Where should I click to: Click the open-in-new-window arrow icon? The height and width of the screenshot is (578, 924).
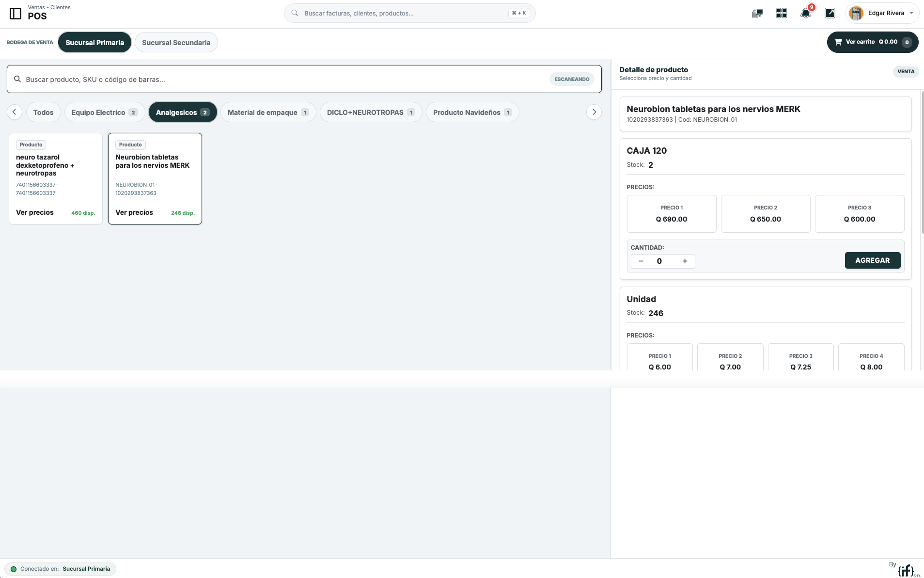[x=830, y=13]
